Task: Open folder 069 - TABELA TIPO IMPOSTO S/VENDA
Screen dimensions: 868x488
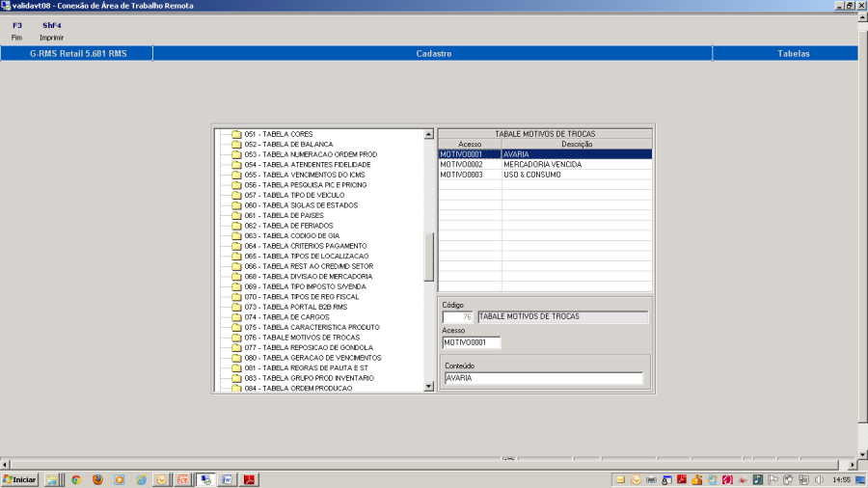Action: pyautogui.click(x=299, y=286)
